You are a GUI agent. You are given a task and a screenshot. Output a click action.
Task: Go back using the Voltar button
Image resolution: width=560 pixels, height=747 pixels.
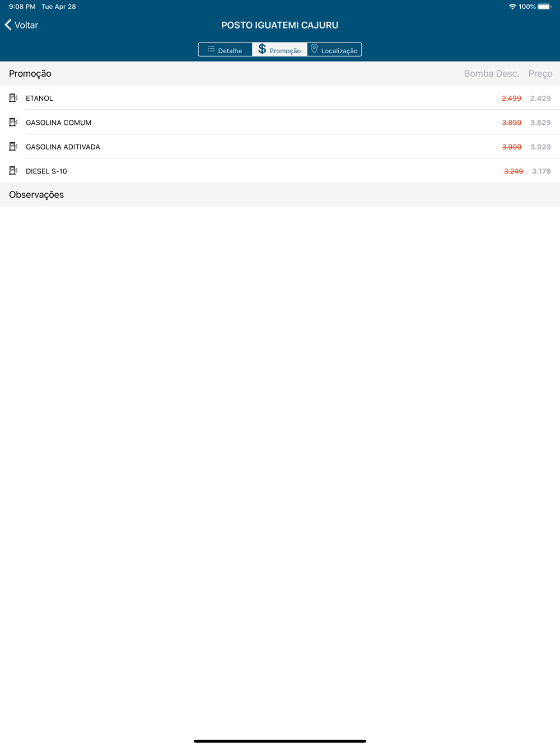21,25
